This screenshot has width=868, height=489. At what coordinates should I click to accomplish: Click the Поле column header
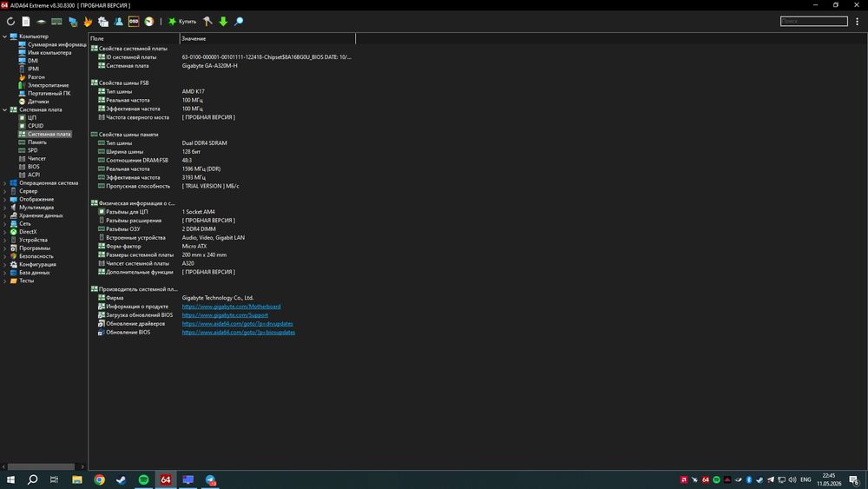tap(134, 39)
